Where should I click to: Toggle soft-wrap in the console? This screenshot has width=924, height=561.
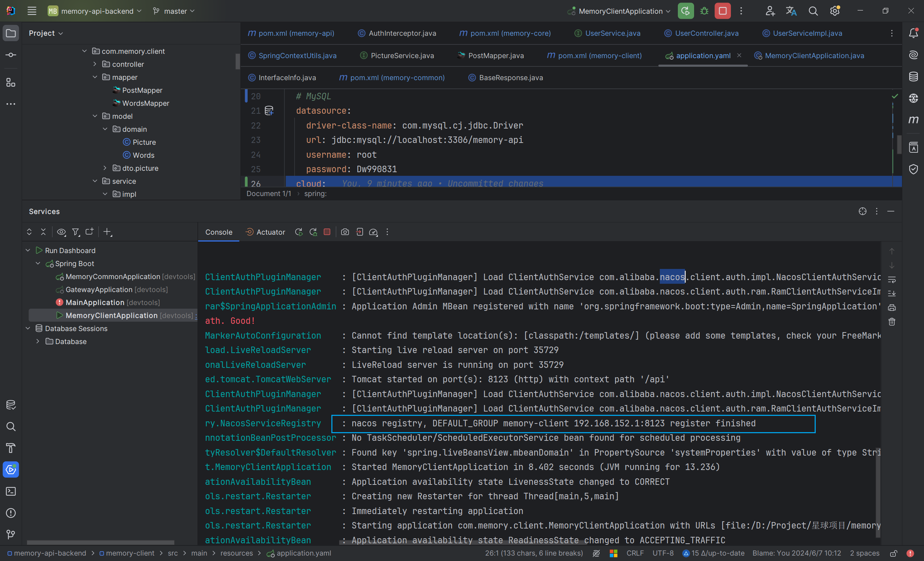(x=892, y=279)
